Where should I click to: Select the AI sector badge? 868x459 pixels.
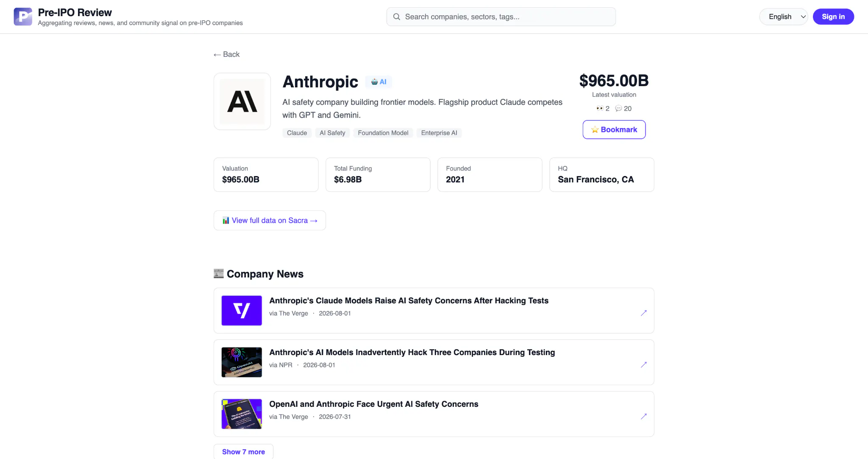(378, 82)
